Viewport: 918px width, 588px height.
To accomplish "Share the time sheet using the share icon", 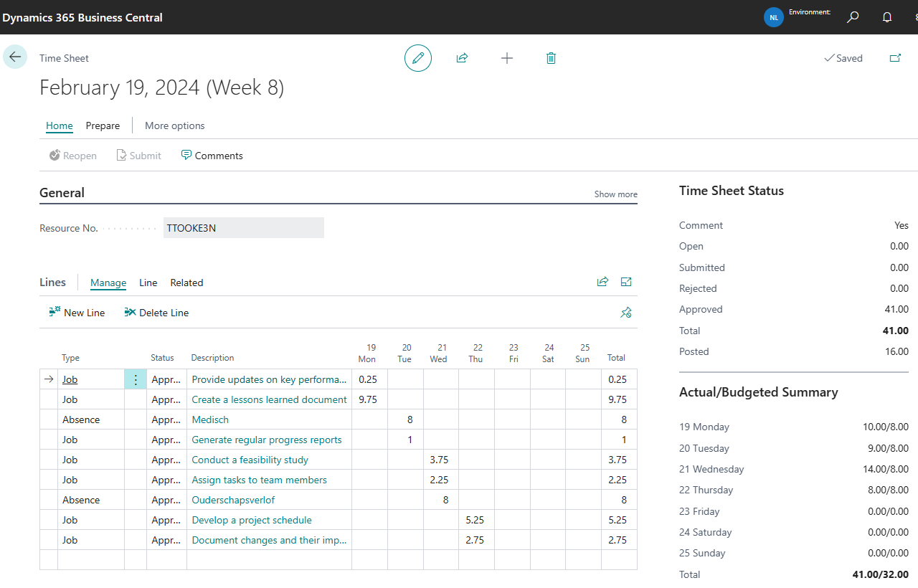I will tap(462, 58).
